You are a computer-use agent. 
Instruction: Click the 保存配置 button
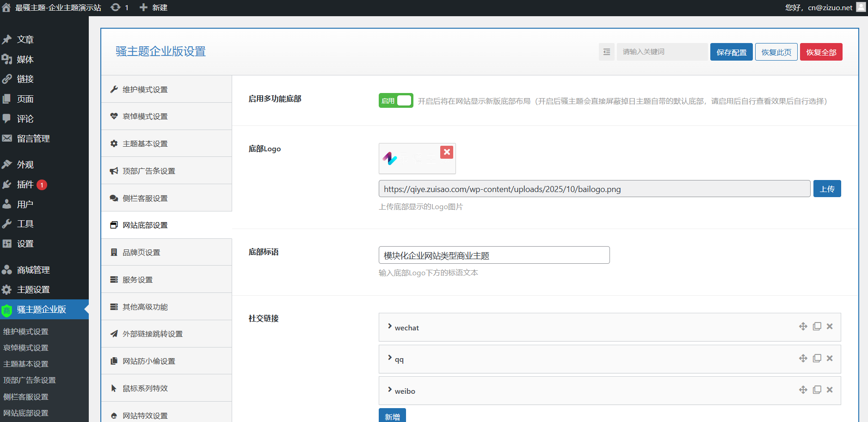[731, 52]
